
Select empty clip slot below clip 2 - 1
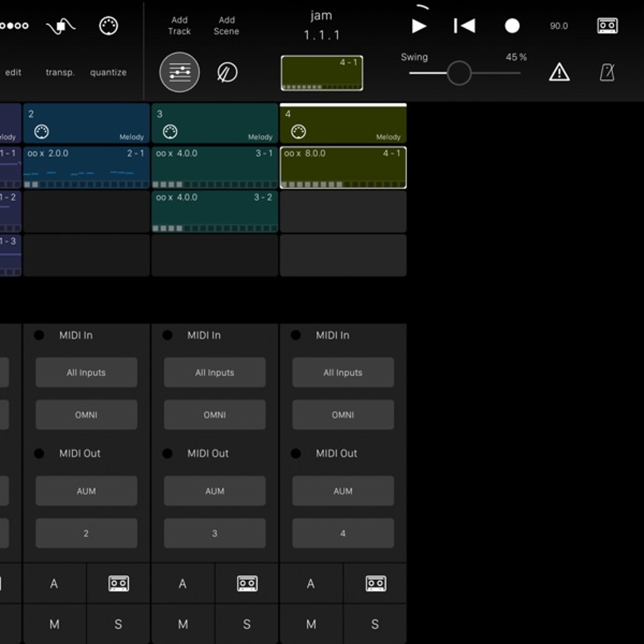86,211
